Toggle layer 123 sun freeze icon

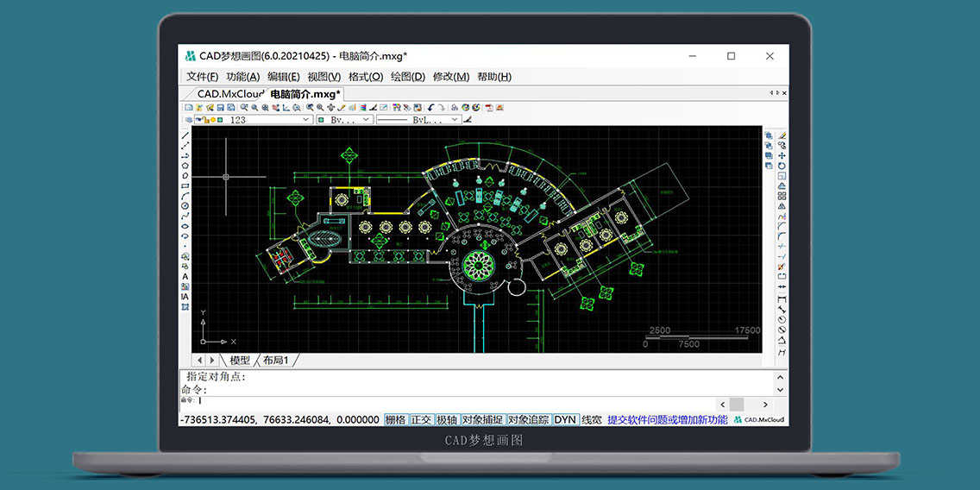point(213,120)
